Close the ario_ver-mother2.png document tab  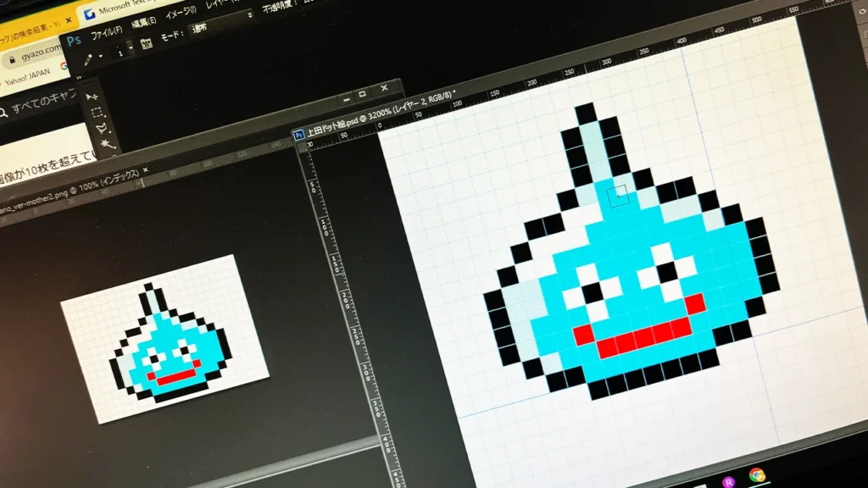coord(146,169)
